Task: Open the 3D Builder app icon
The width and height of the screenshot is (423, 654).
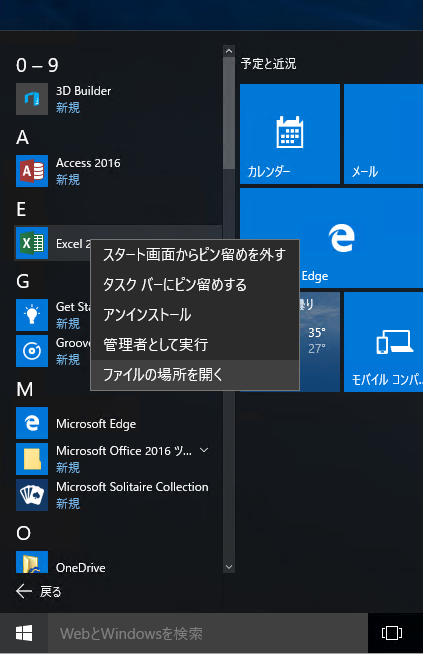Action: [32, 99]
